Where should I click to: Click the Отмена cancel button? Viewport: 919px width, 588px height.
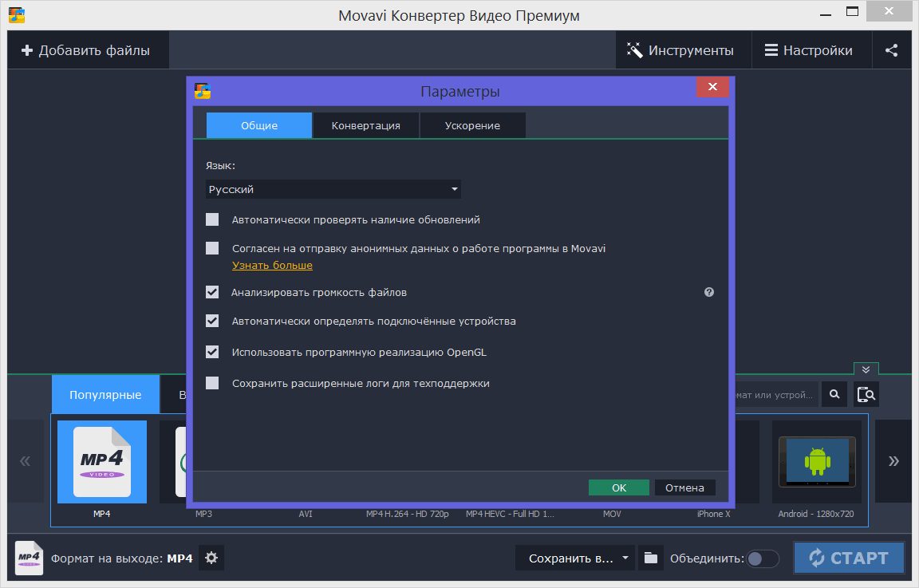click(x=684, y=487)
